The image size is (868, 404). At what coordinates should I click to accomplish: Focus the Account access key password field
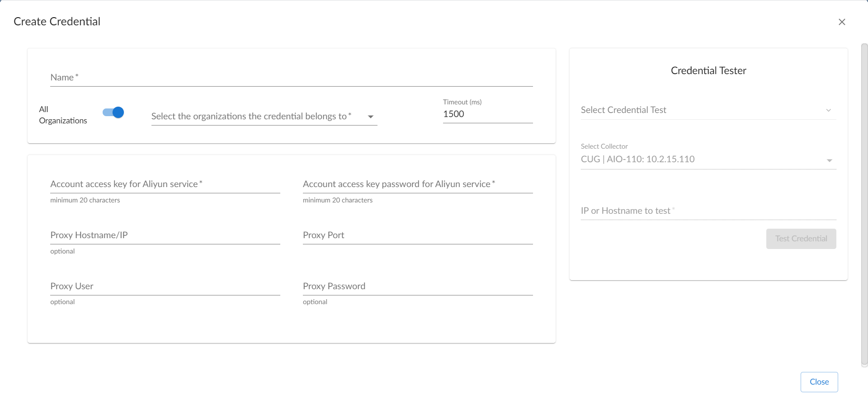[417, 184]
